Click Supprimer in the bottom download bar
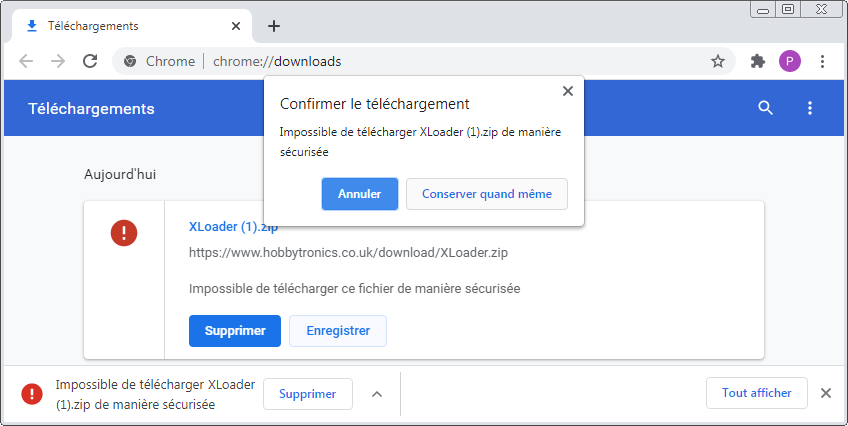 tap(308, 394)
